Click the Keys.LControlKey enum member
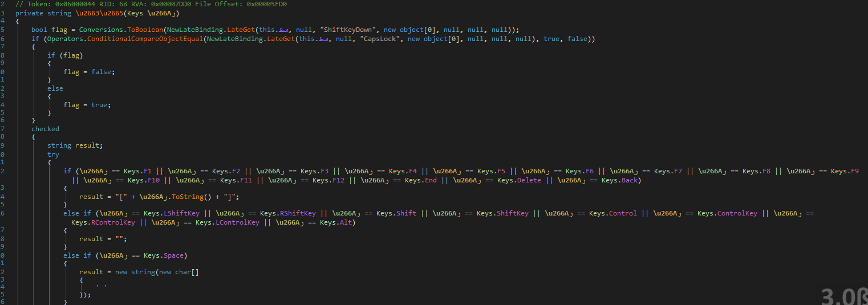 coord(237,222)
